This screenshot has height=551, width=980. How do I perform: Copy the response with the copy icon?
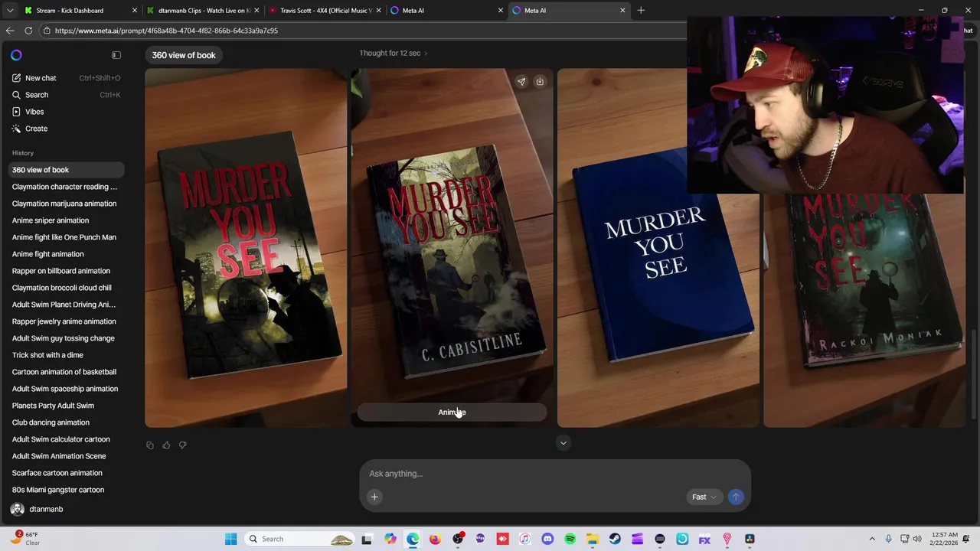[150, 445]
